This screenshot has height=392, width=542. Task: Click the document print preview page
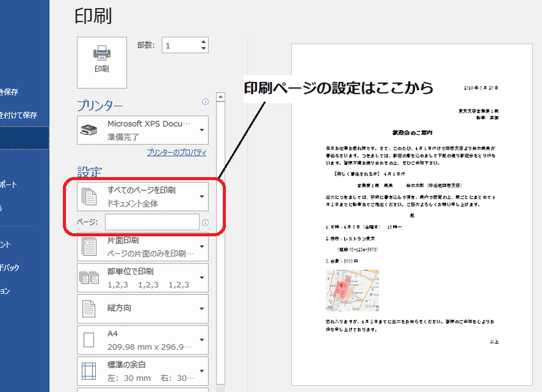pos(412,214)
